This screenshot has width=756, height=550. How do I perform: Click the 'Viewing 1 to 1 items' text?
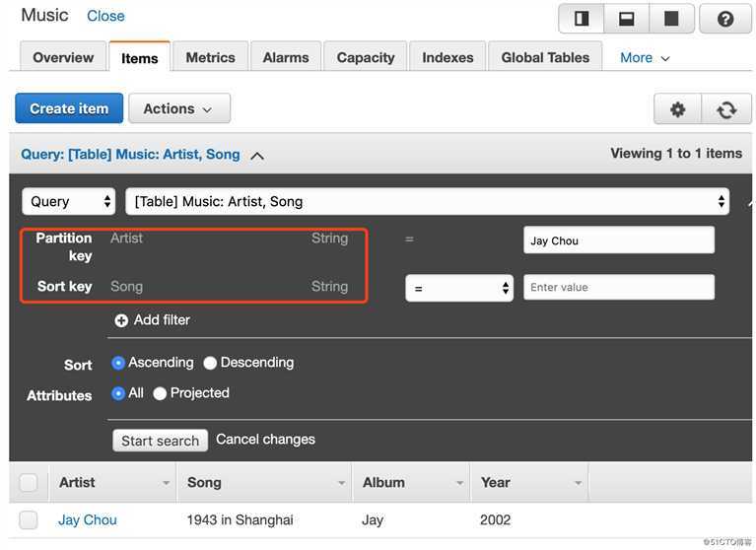(x=676, y=154)
